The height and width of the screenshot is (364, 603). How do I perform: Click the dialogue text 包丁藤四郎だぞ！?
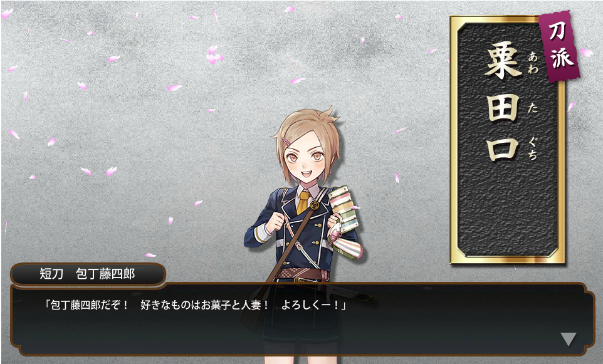[85, 305]
